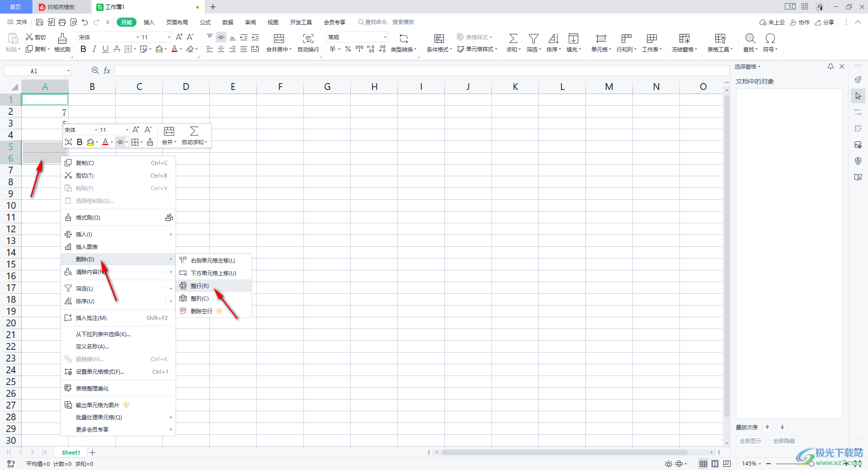
Task: Open the font name dropdown 宋体
Action: [x=137, y=37]
